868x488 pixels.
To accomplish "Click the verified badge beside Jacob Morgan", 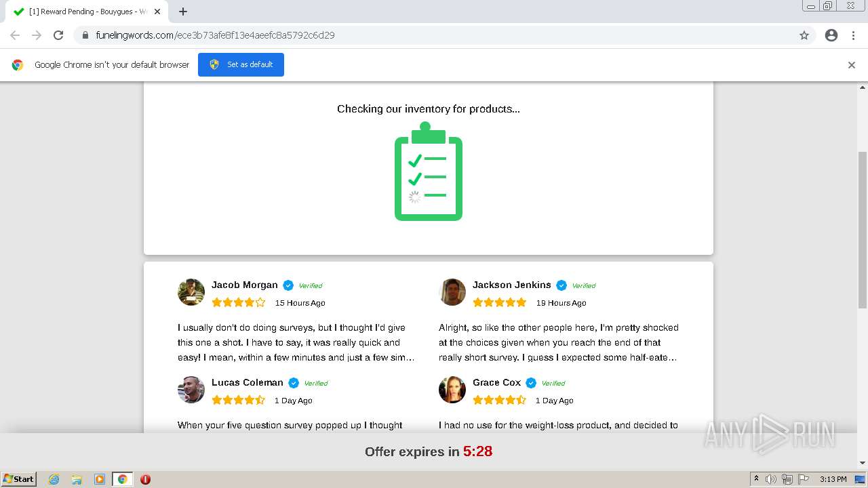I will click(x=288, y=285).
